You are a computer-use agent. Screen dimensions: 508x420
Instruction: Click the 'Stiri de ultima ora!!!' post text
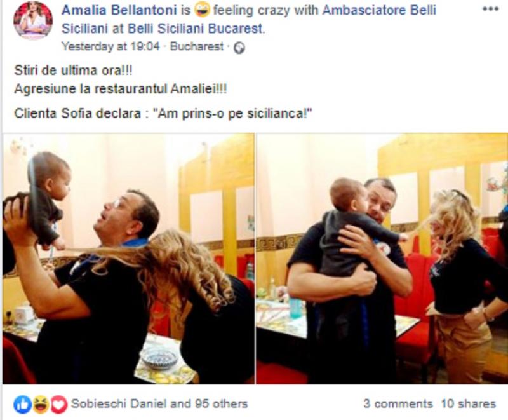point(73,71)
